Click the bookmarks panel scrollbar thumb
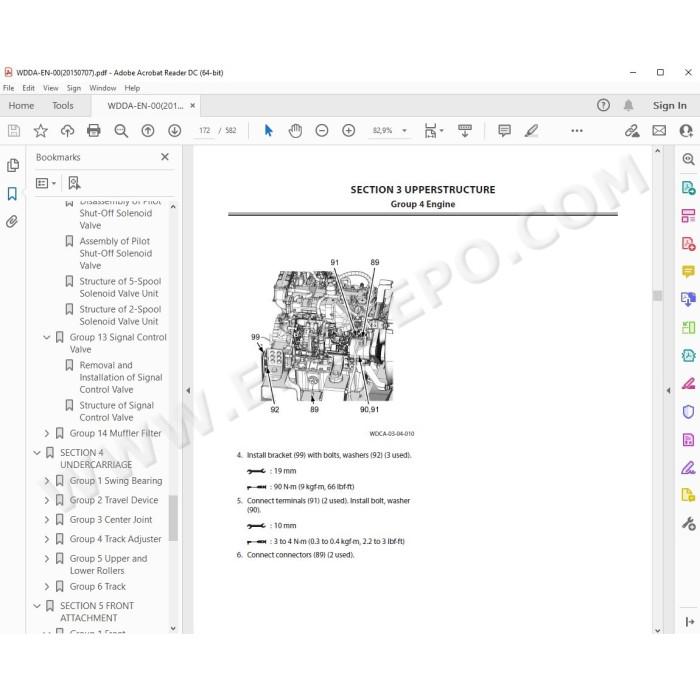700x700 pixels. click(x=173, y=518)
